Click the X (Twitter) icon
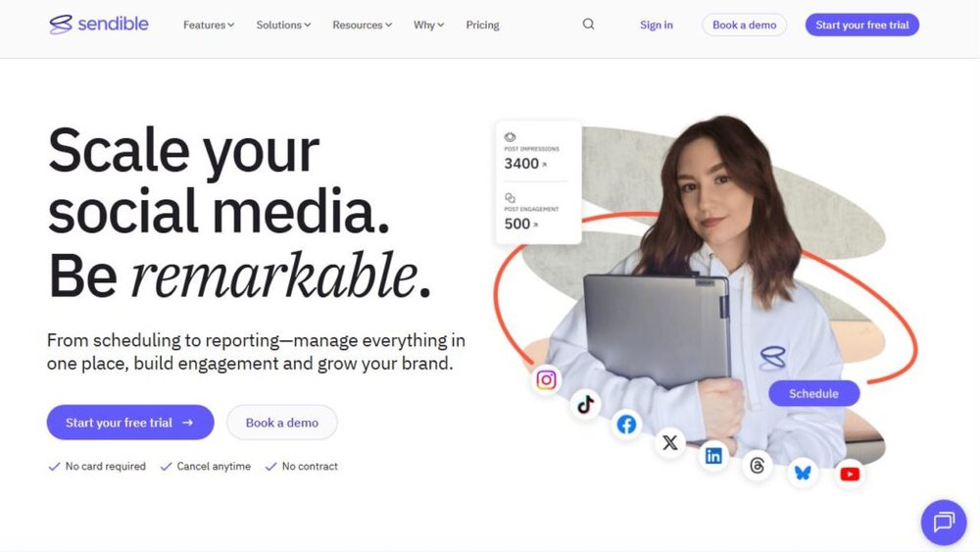Viewport: 980px width, 552px height. [669, 442]
